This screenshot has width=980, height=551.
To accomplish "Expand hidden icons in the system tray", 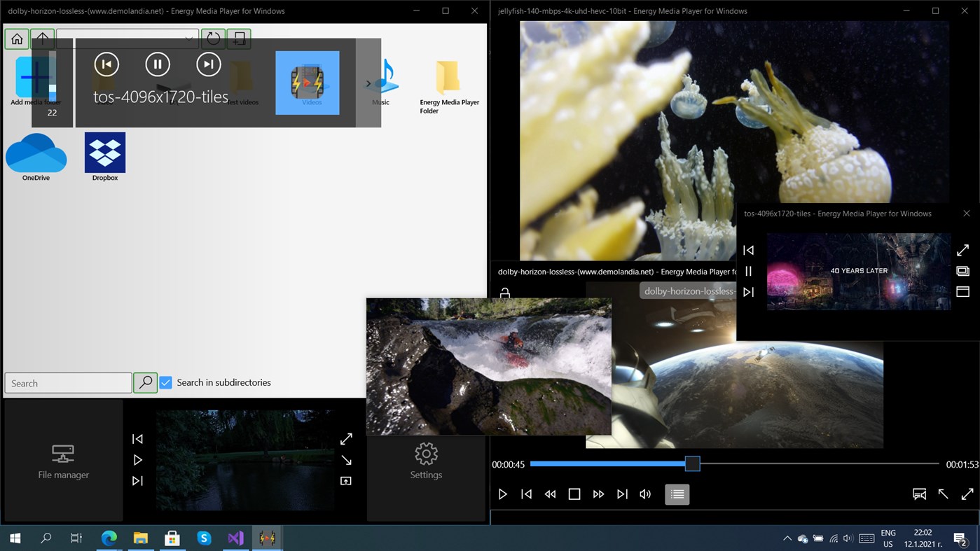I will [x=787, y=538].
